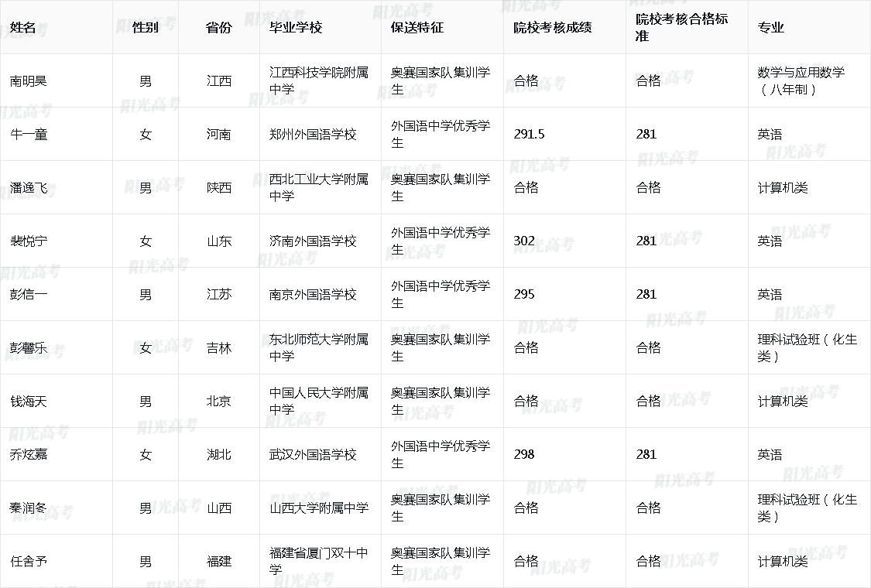Image resolution: width=871 pixels, height=588 pixels.
Task: Select the score 302 cell
Action: point(524,241)
